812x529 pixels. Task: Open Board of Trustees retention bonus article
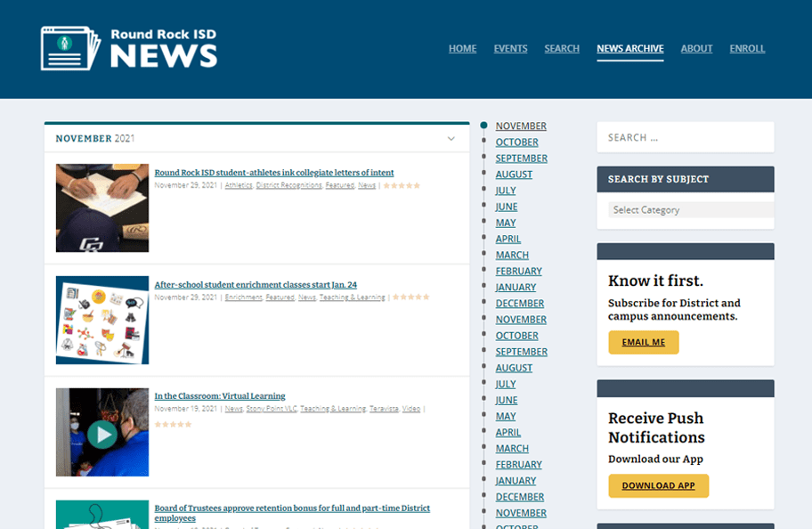292,513
